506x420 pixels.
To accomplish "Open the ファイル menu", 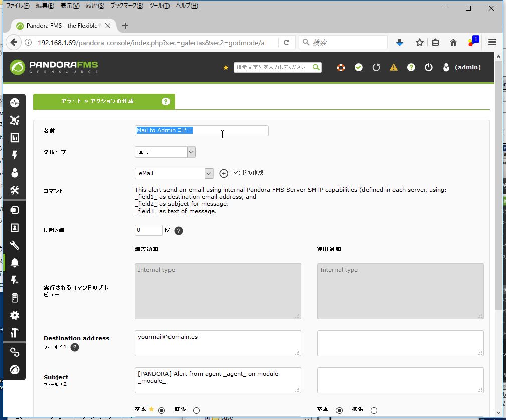I will pyautogui.click(x=18, y=6).
